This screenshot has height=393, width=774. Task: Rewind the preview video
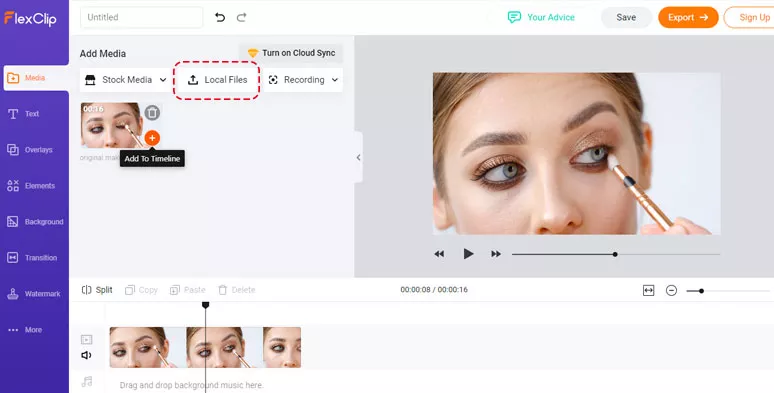click(x=439, y=254)
